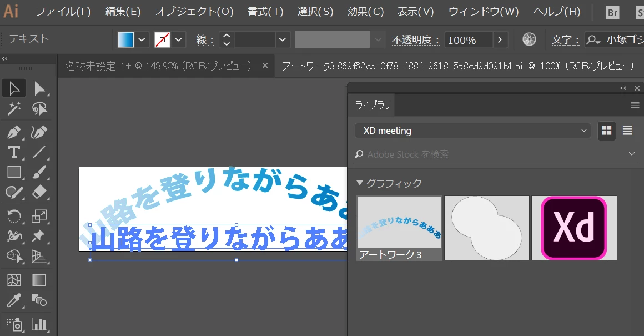644x336 pixels.
Task: Collapse the グラフィック section triangle
Action: pos(360,183)
